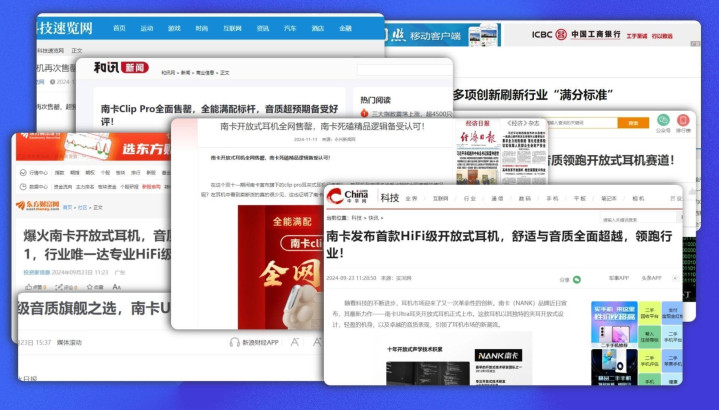The width and height of the screenshot is (719, 410).
Task: Select 手机 in the 中华网 nav
Action: pos(552,199)
